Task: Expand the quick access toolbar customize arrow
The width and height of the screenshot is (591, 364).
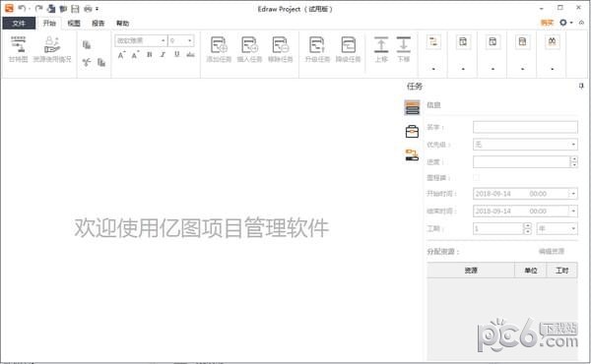Action: click(x=98, y=8)
